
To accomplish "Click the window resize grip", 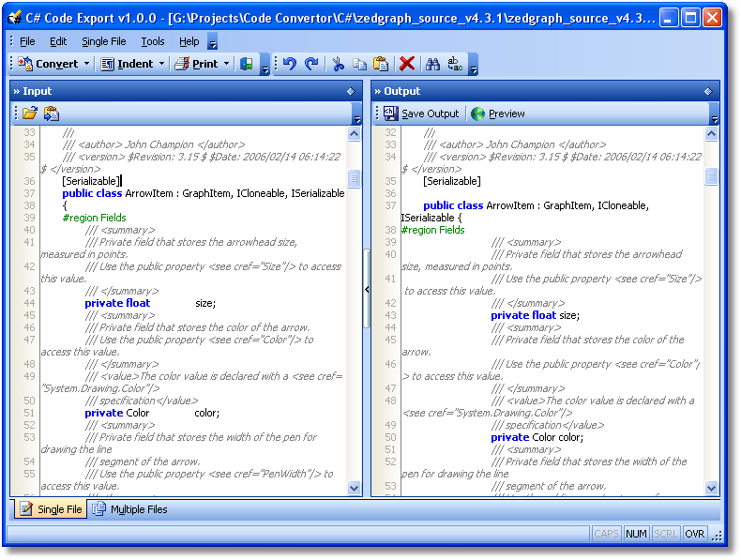I will point(717,536).
